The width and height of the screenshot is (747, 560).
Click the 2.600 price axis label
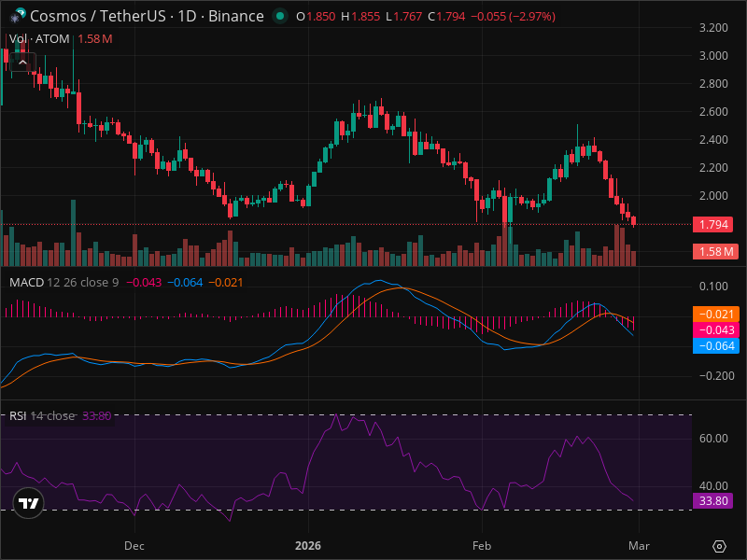tap(713, 111)
